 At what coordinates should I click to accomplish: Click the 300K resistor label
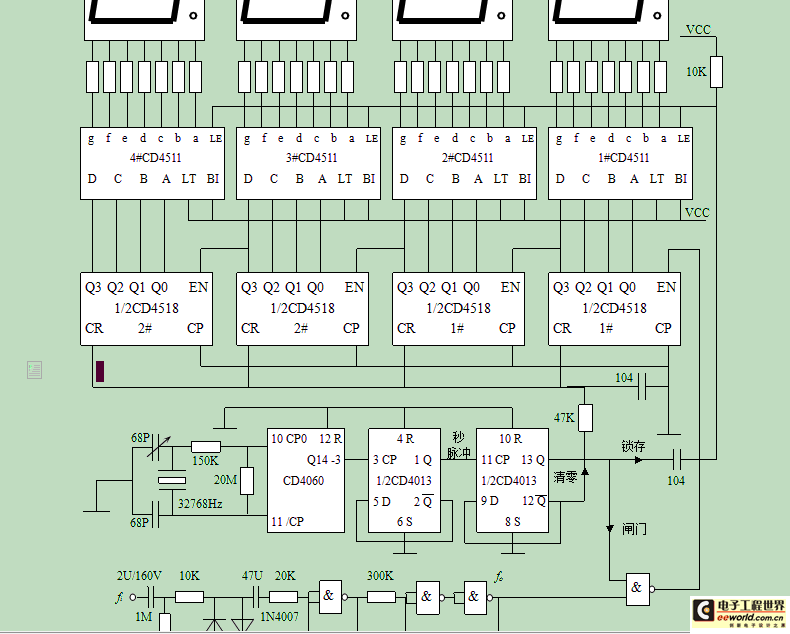point(380,576)
